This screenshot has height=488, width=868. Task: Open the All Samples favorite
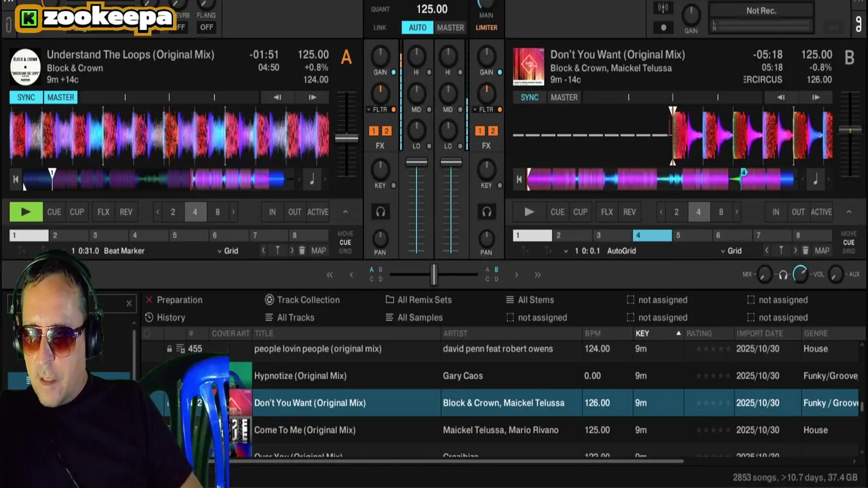pyautogui.click(x=414, y=317)
